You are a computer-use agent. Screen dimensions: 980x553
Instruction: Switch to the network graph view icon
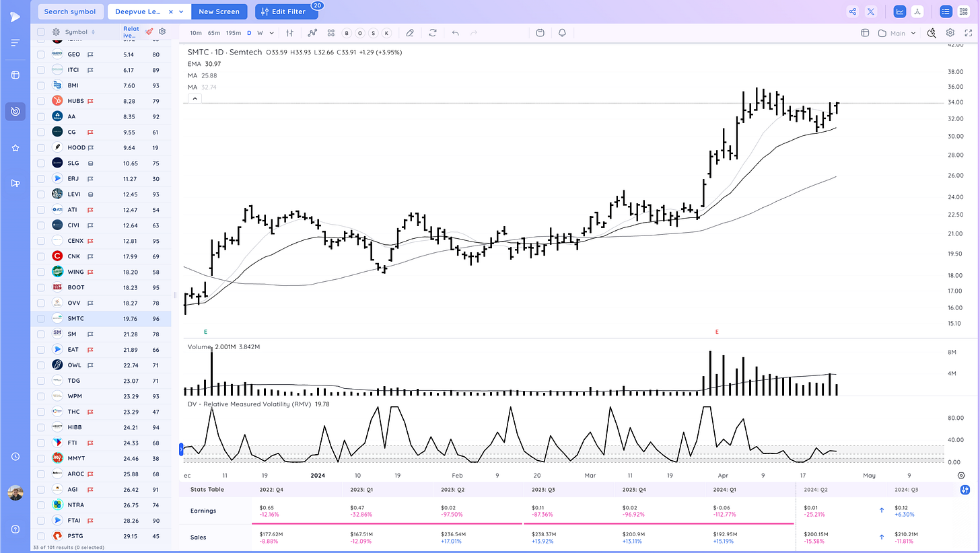click(x=917, y=11)
